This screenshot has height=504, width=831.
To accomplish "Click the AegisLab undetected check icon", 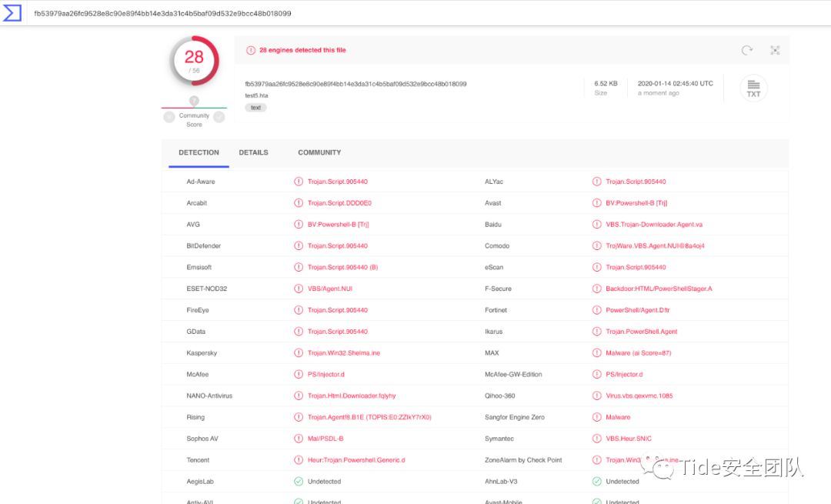I will pyautogui.click(x=299, y=481).
